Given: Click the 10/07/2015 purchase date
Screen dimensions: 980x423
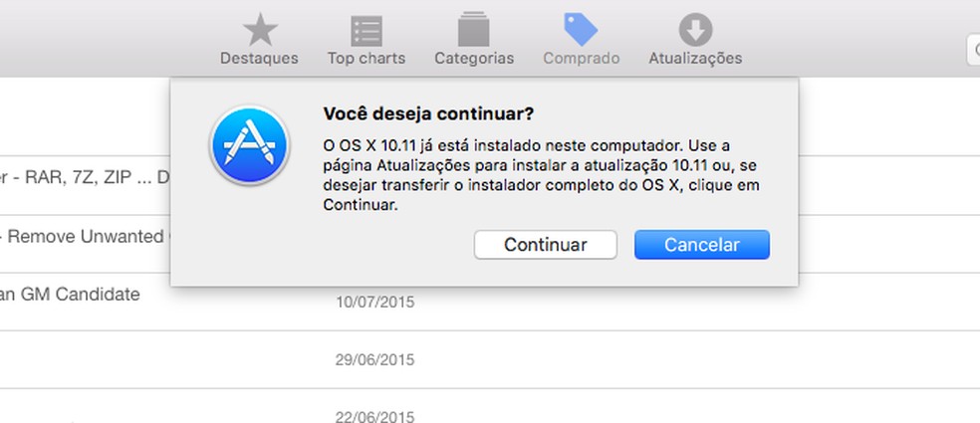Looking at the screenshot, I should click(374, 302).
